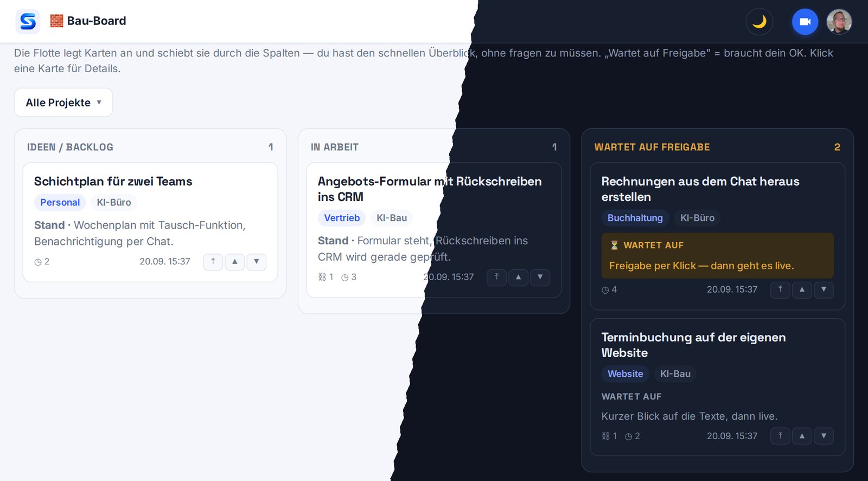This screenshot has width=868, height=481.
Task: Click history count 4 on Rechnungen card
Action: pos(609,290)
